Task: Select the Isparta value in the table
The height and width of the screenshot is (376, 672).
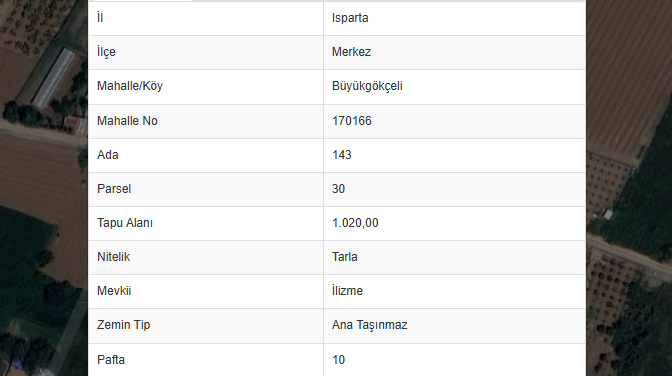Action: click(x=350, y=18)
